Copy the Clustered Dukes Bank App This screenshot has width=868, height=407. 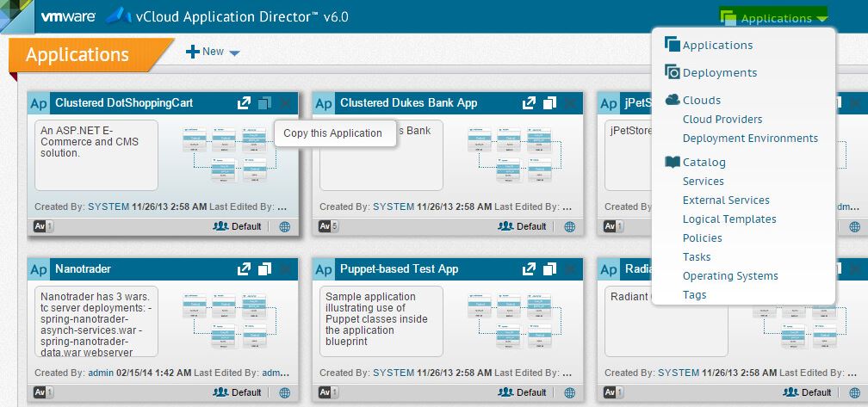(549, 103)
